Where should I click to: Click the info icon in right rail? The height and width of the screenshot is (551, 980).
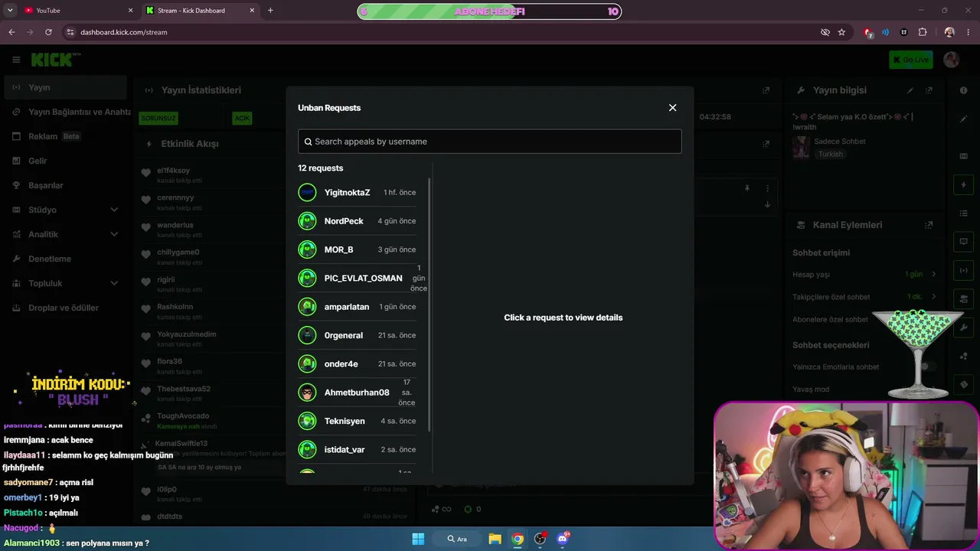click(964, 90)
